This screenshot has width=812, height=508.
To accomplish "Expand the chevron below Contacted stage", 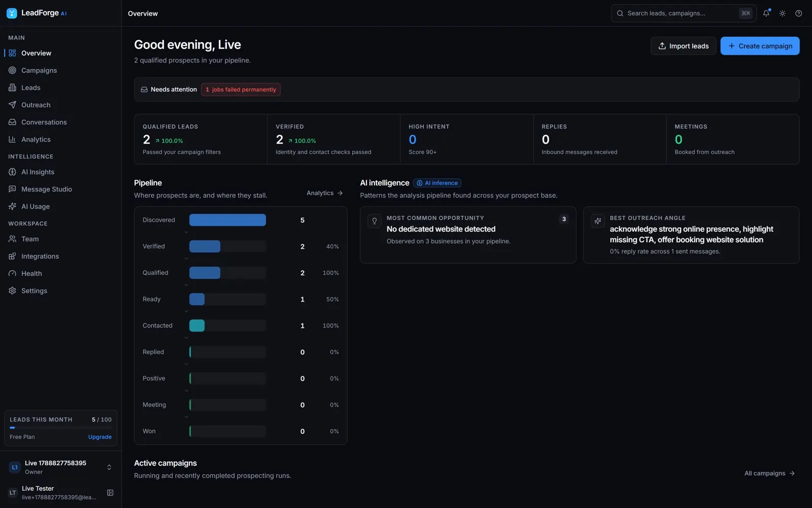I will pyautogui.click(x=186, y=338).
